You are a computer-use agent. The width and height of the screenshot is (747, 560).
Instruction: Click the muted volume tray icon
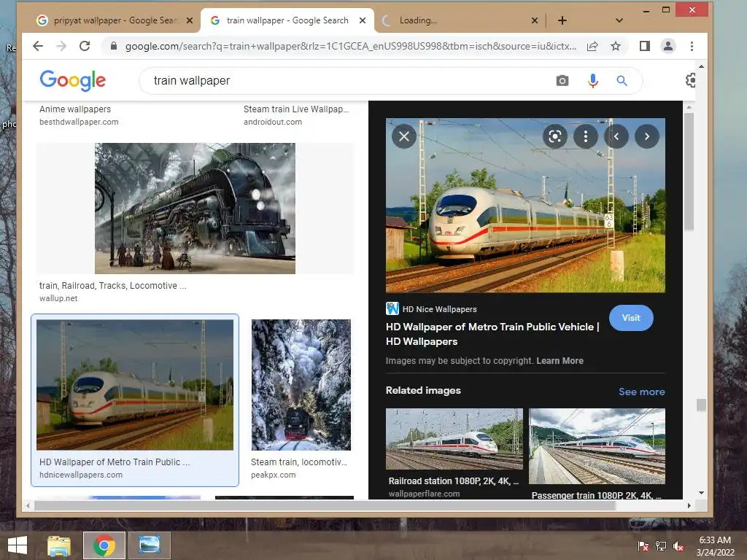[678, 545]
